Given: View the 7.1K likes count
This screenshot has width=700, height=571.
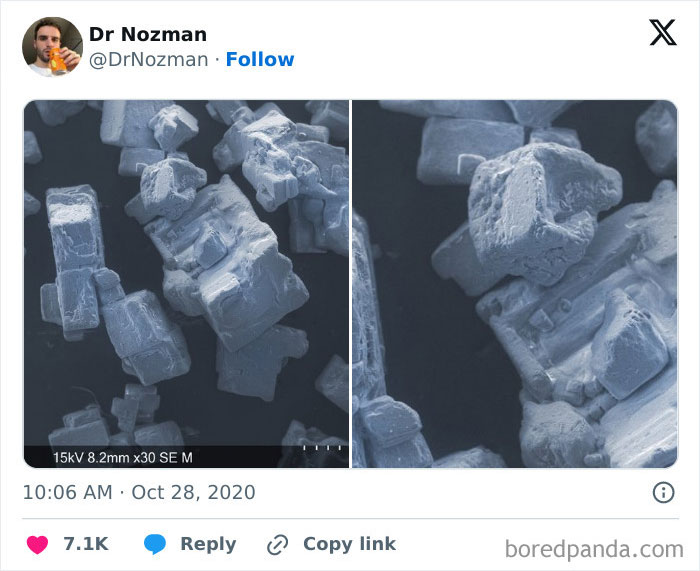Looking at the screenshot, I should point(86,544).
